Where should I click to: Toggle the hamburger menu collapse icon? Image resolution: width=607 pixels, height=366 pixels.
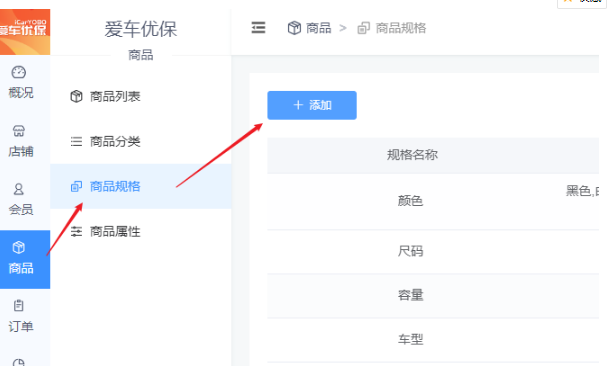pyautogui.click(x=258, y=27)
